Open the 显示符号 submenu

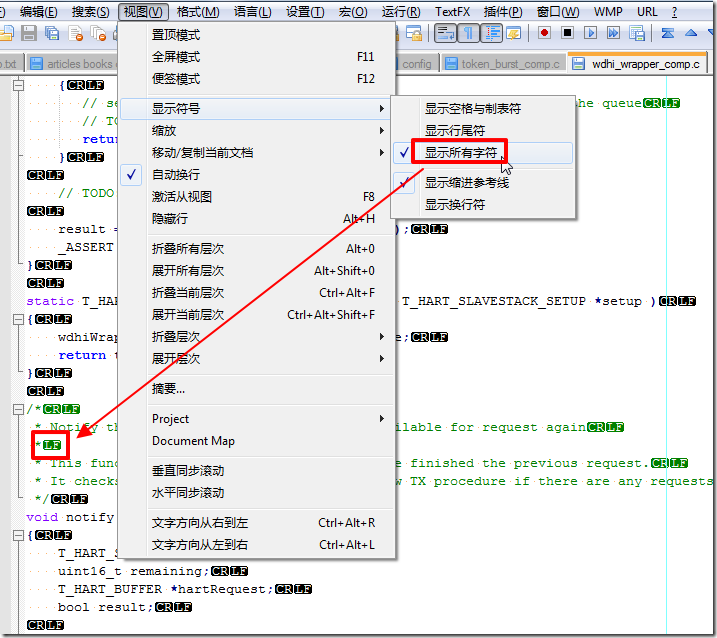point(257,109)
